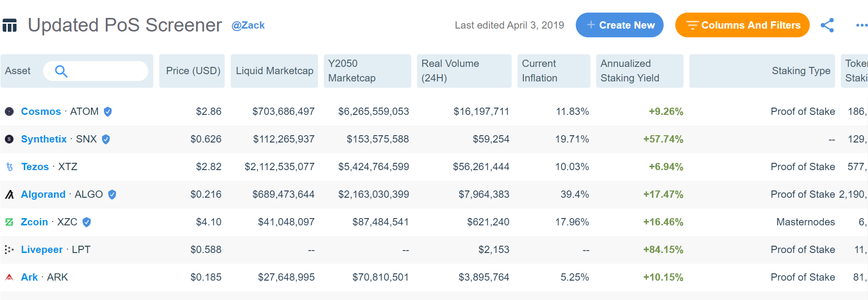Screen dimensions: 868x300
Task: Sort by Annualized Staking Yield header
Action: point(640,71)
